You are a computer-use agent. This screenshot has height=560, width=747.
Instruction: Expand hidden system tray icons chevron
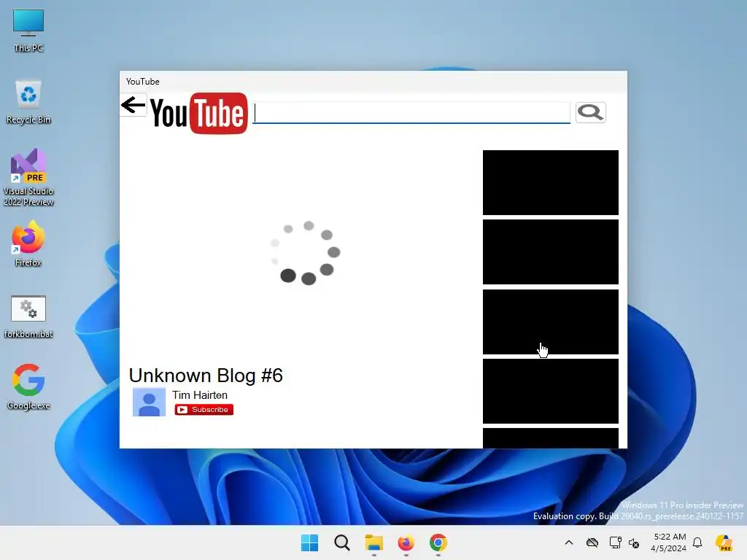[569, 542]
